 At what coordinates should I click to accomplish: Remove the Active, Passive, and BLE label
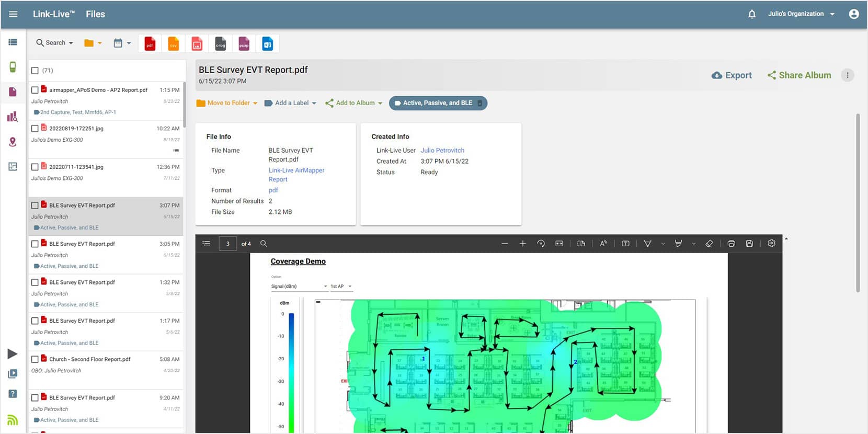pos(479,103)
